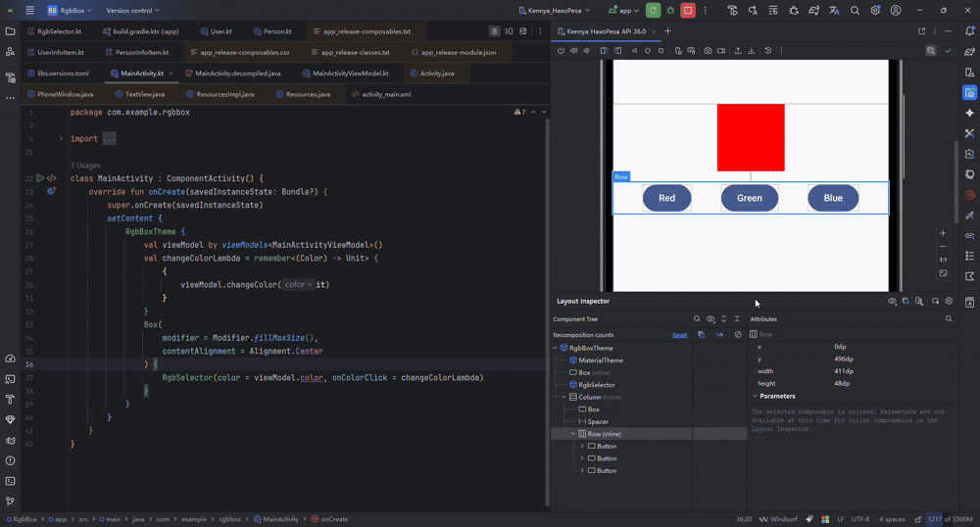Open activity_main.xml tab
This screenshot has width=980, height=527.
click(x=381, y=94)
